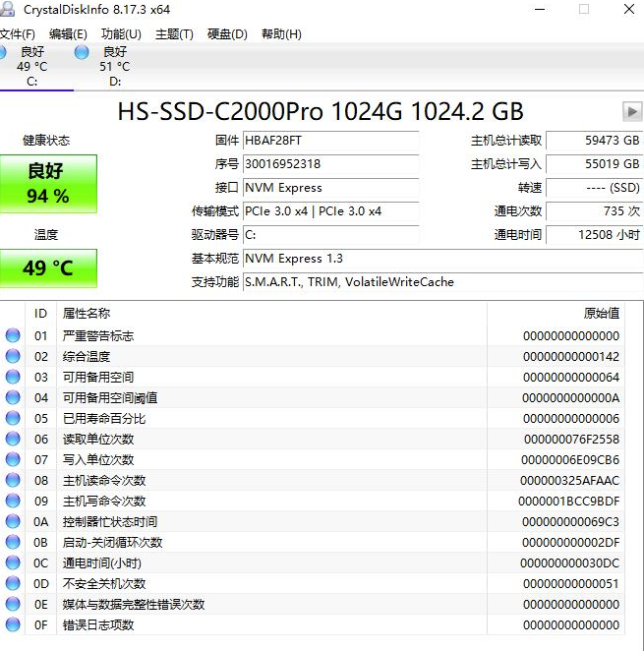Open the 硬盘(D) menu
This screenshot has width=644, height=651.
pos(227,34)
